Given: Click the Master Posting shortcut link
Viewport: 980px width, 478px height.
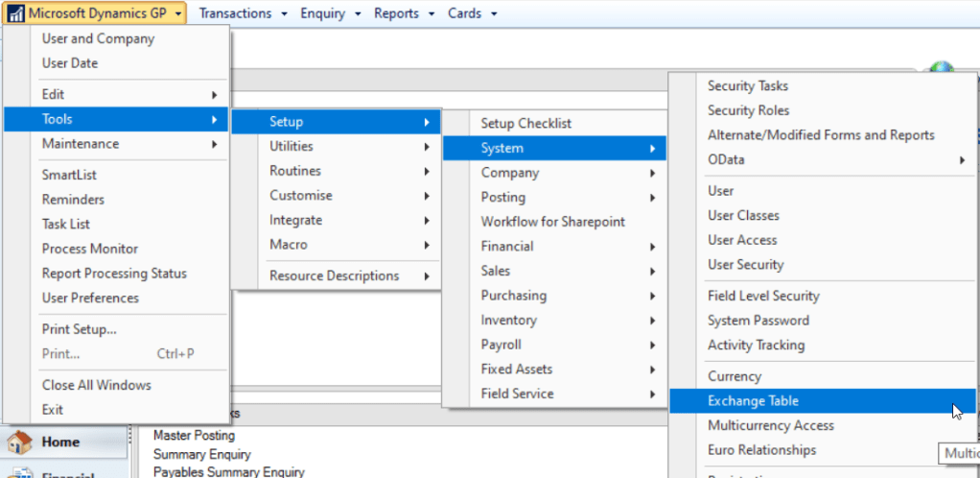Looking at the screenshot, I should tap(194, 436).
